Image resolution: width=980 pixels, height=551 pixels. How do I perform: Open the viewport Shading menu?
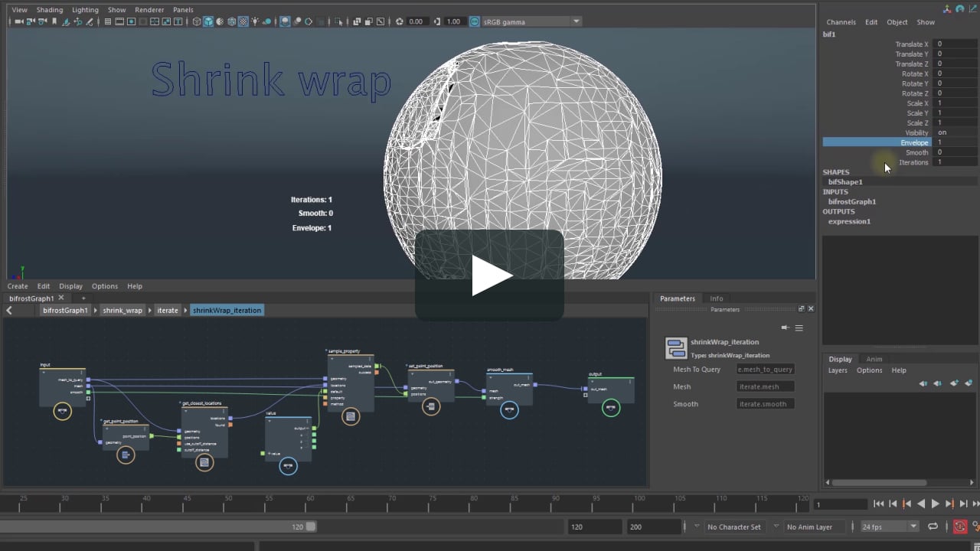50,10
